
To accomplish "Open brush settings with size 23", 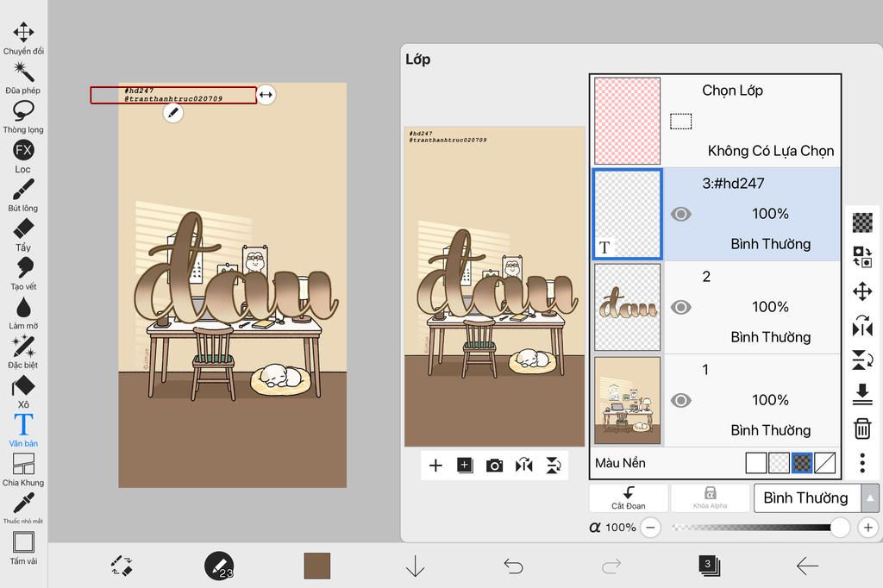I will 219,566.
